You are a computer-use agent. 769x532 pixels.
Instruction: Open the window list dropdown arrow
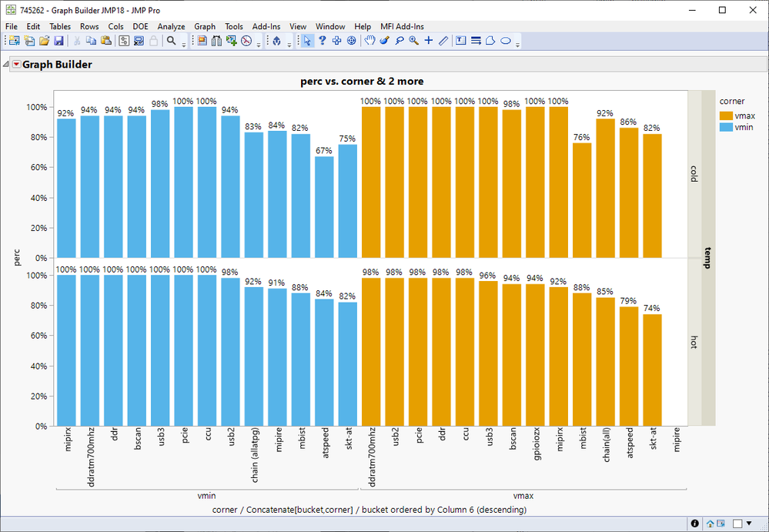point(749,524)
